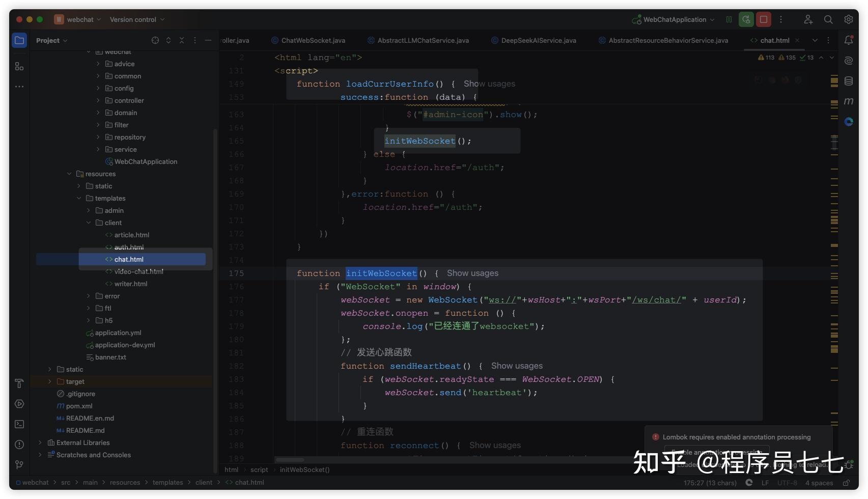The height and width of the screenshot is (499, 868).
Task: Open the Database tool window
Action: (x=848, y=80)
